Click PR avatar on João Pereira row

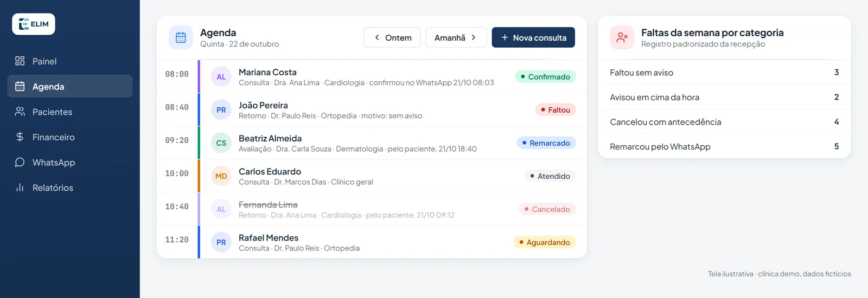pos(221,110)
